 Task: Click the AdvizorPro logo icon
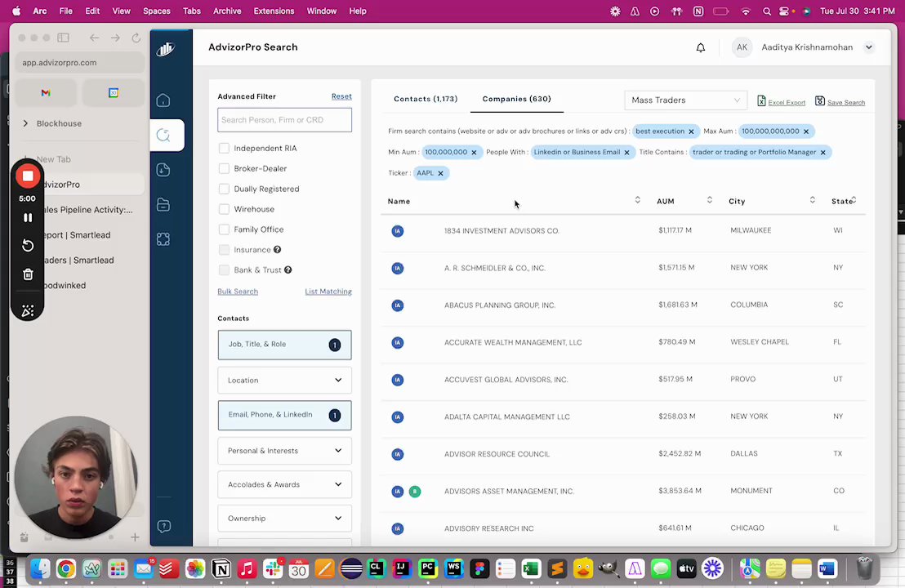pyautogui.click(x=166, y=49)
